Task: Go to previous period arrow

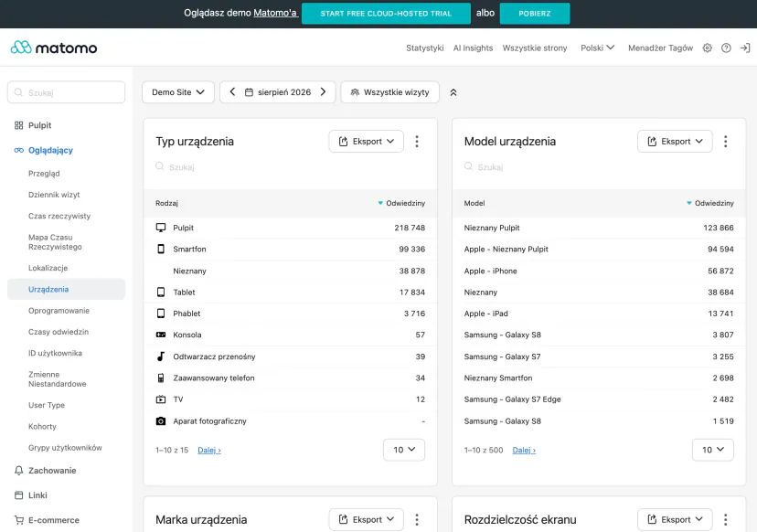Action: pyautogui.click(x=232, y=91)
